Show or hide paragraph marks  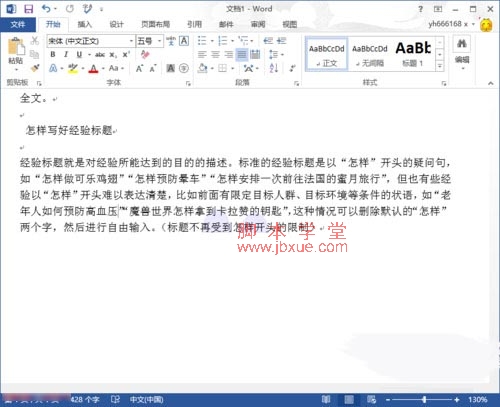tap(292, 68)
